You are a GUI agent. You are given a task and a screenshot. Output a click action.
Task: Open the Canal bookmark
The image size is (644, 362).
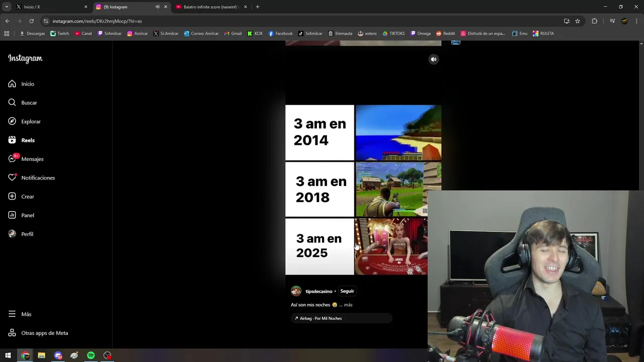pyautogui.click(x=84, y=34)
